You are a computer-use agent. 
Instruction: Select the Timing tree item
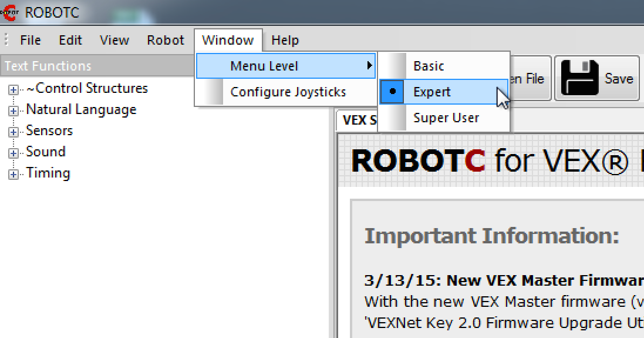pos(48,173)
